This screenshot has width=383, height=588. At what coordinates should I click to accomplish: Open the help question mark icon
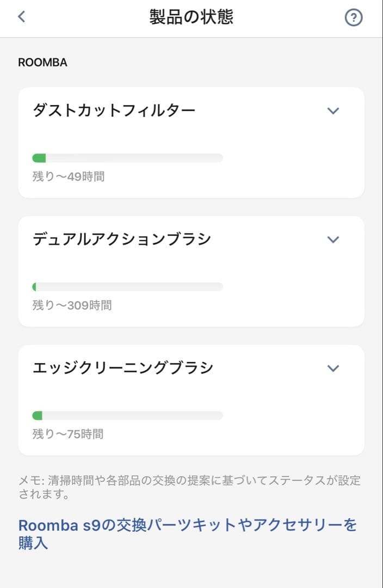354,17
